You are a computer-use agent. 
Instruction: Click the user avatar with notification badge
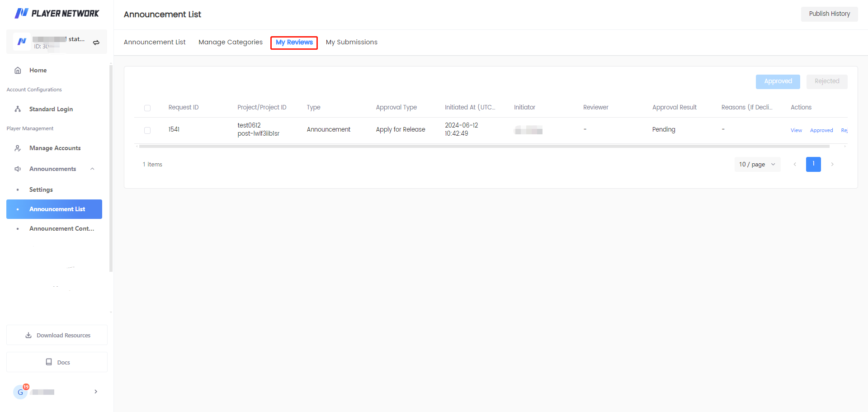pyautogui.click(x=20, y=392)
